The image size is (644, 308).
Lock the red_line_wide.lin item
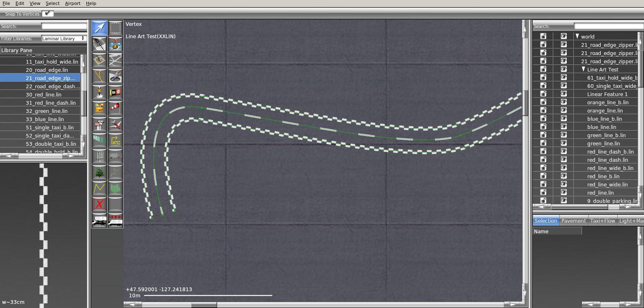point(543,184)
